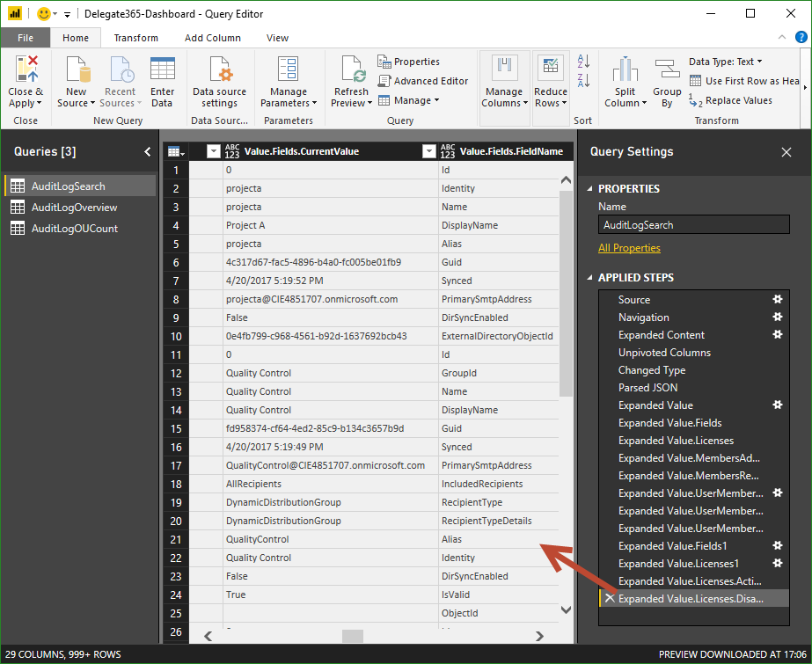Open the Enter Data table icon
Screen dimensions: 812x664
(x=162, y=69)
